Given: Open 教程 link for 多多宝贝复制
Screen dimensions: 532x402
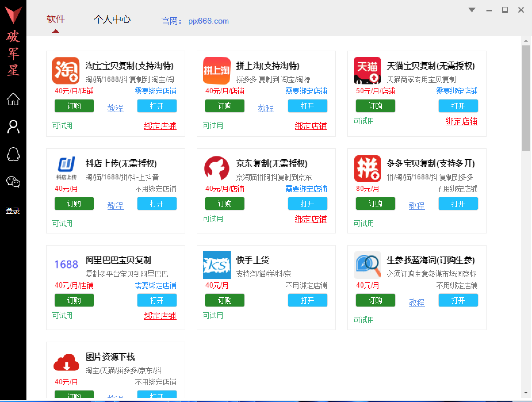Looking at the screenshot, I should pos(417,206).
